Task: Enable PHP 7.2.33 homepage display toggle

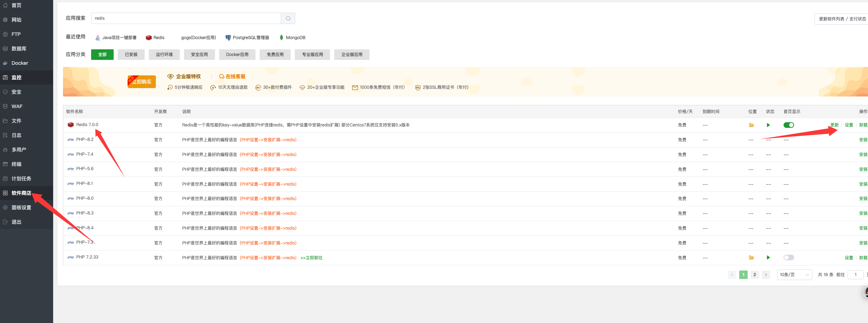Action: pos(788,257)
